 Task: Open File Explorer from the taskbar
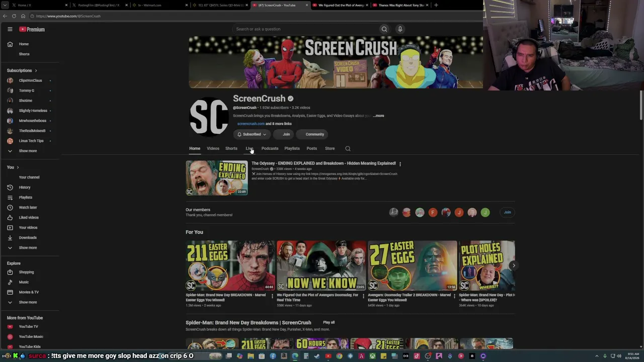[251, 356]
